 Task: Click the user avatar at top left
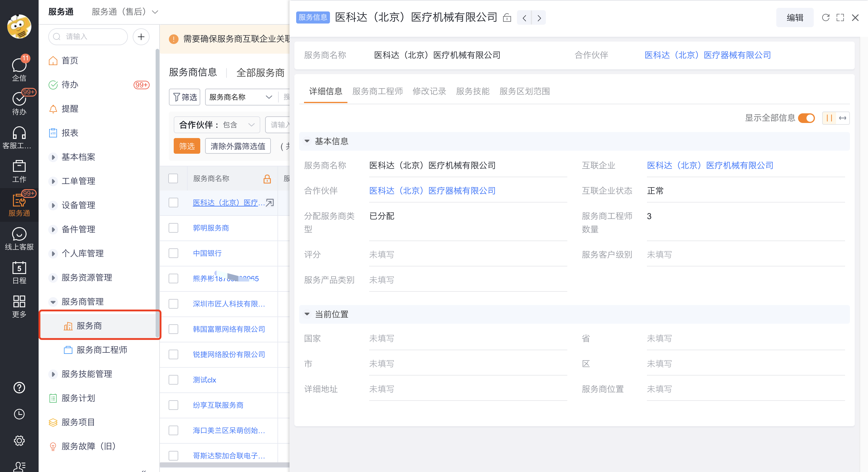click(19, 26)
